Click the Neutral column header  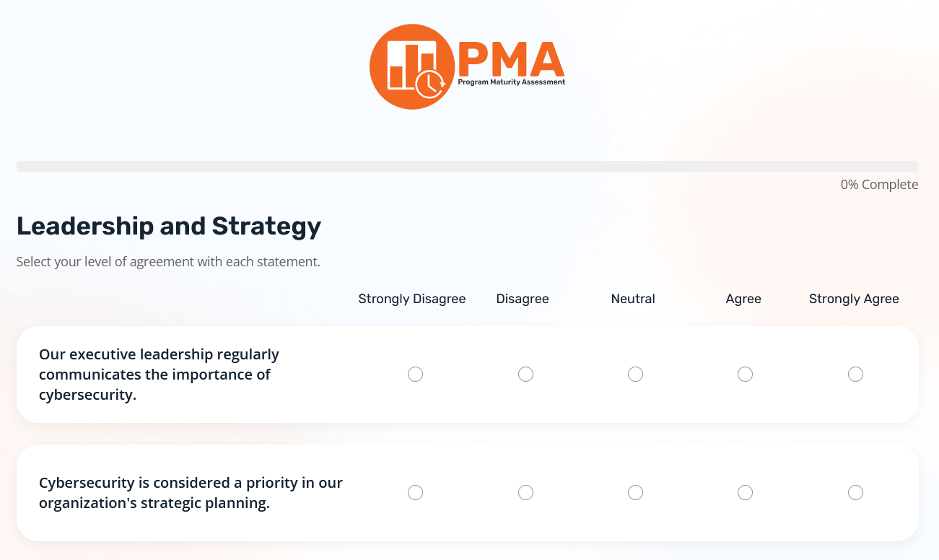[x=633, y=298]
